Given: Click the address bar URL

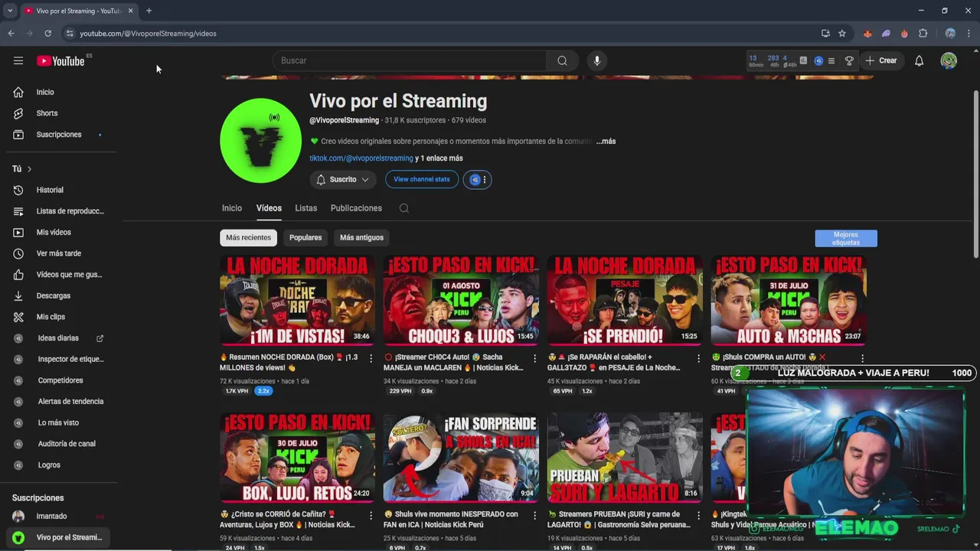Looking at the screenshot, I should click(148, 34).
